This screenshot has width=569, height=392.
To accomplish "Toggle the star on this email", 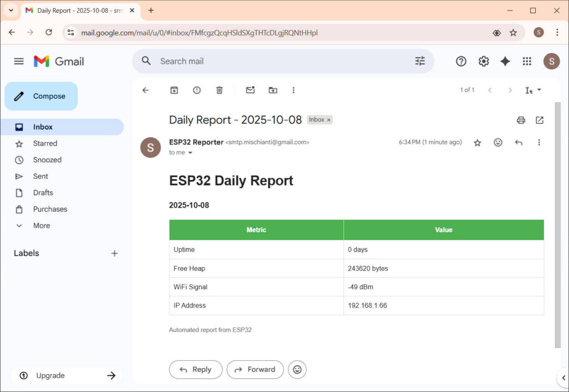I will (477, 142).
